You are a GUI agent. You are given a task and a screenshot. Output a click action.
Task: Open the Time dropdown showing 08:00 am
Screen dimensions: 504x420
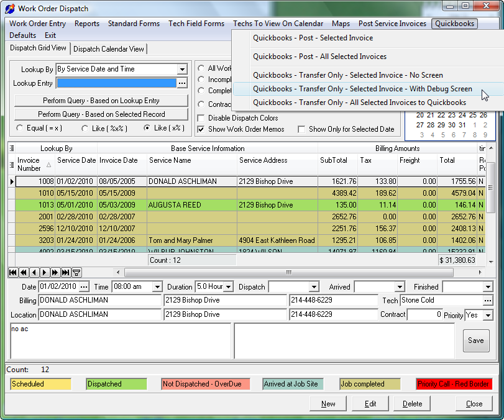[157, 286]
